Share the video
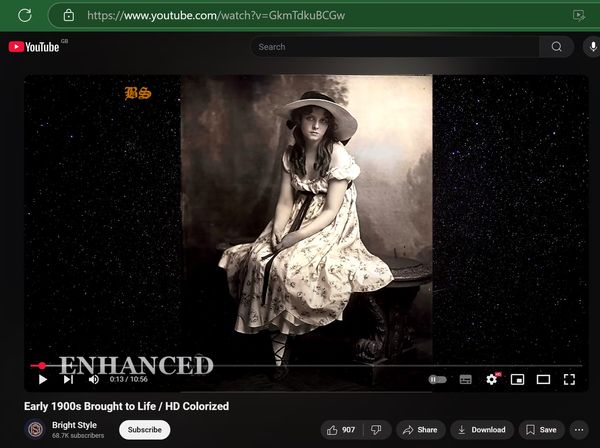The width and height of the screenshot is (600, 448). coord(420,430)
